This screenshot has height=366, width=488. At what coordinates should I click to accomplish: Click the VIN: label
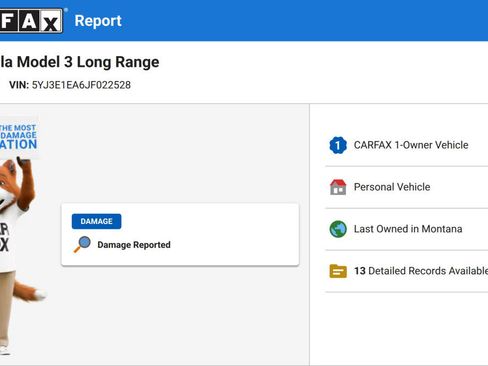(19, 85)
